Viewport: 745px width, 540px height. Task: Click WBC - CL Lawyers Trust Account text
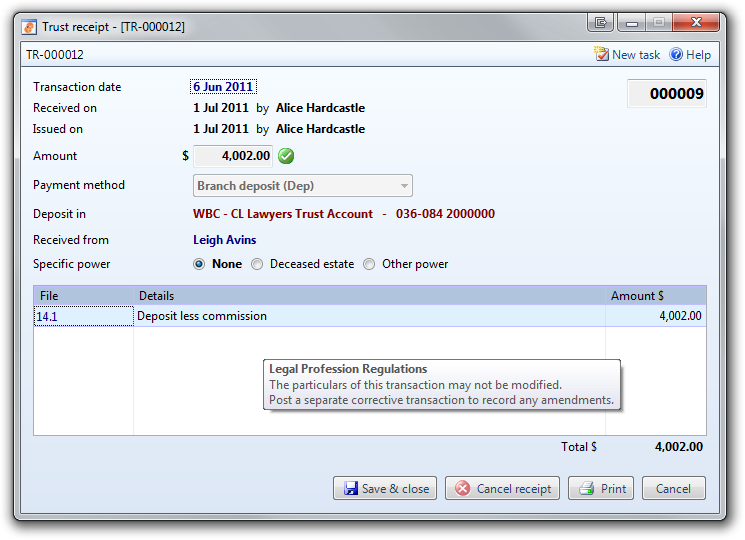[283, 214]
